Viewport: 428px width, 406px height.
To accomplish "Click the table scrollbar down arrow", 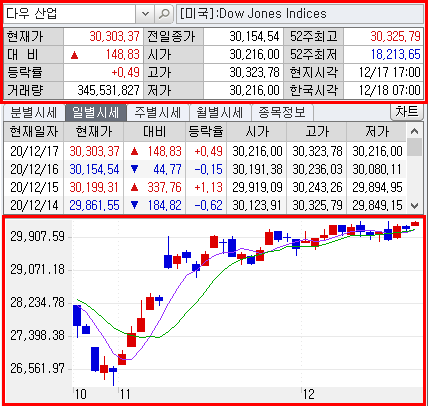I will coord(415,206).
